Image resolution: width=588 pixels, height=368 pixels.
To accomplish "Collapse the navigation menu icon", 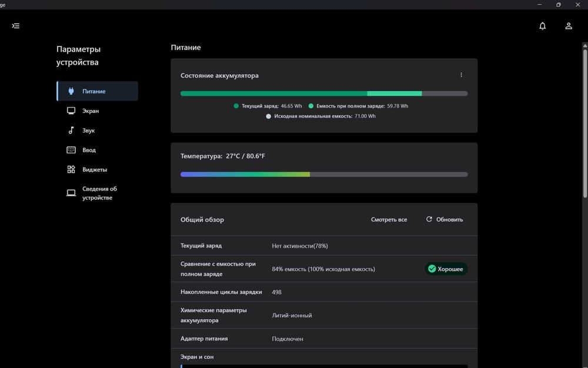I will click(x=16, y=26).
